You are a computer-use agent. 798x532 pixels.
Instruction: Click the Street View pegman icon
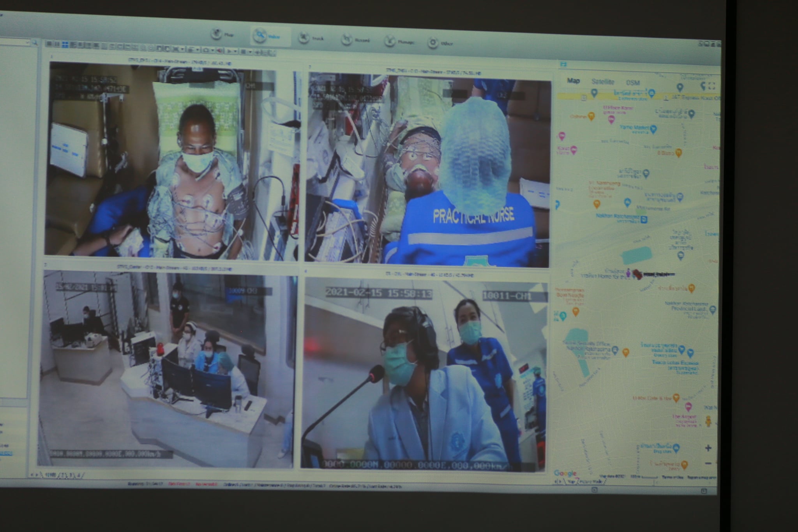click(x=709, y=421)
